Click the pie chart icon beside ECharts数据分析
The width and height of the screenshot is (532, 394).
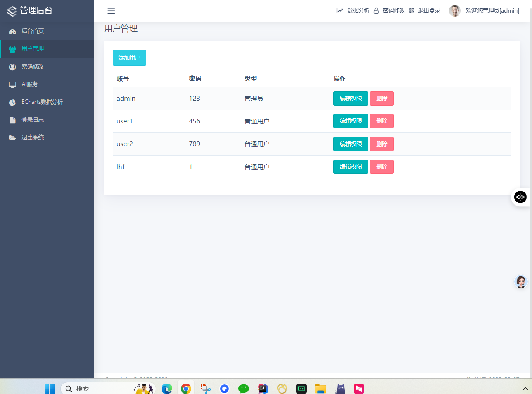point(12,102)
